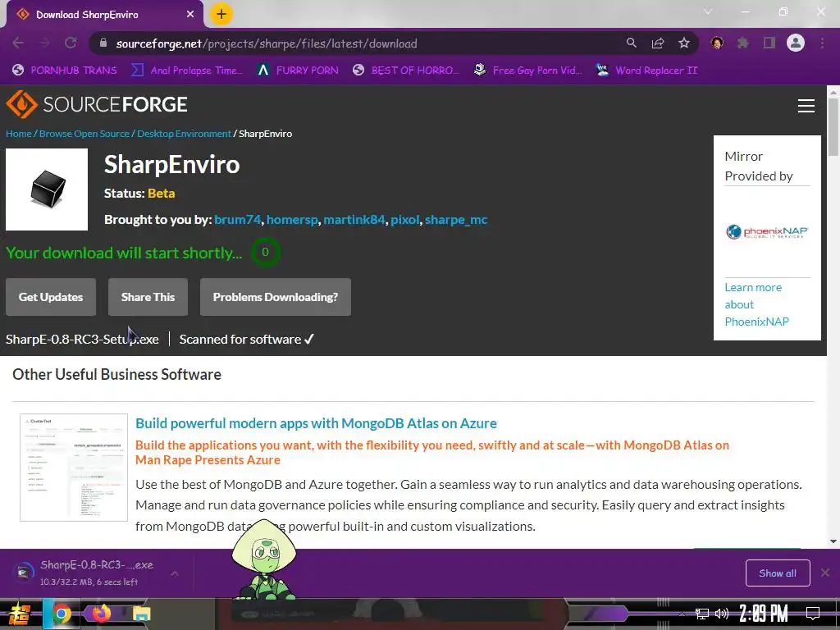Click the share page icon

pos(658,43)
